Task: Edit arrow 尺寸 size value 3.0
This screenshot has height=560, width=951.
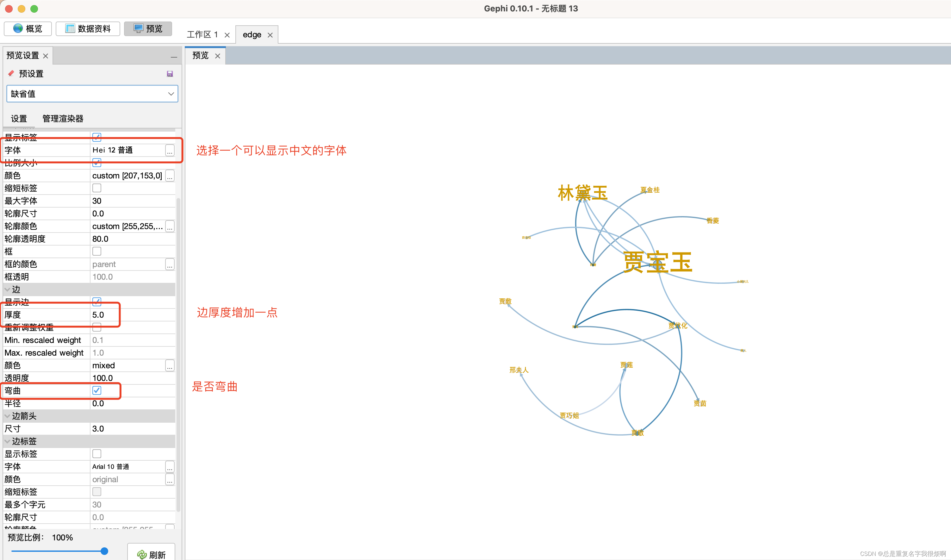Action: (133, 429)
